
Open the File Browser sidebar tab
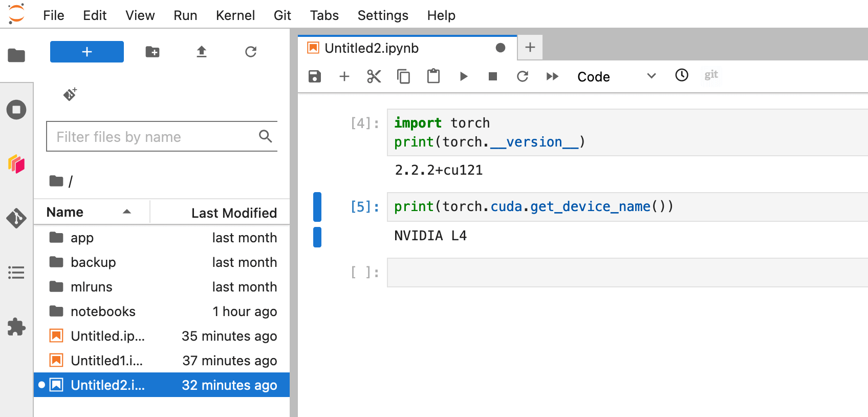[x=16, y=55]
